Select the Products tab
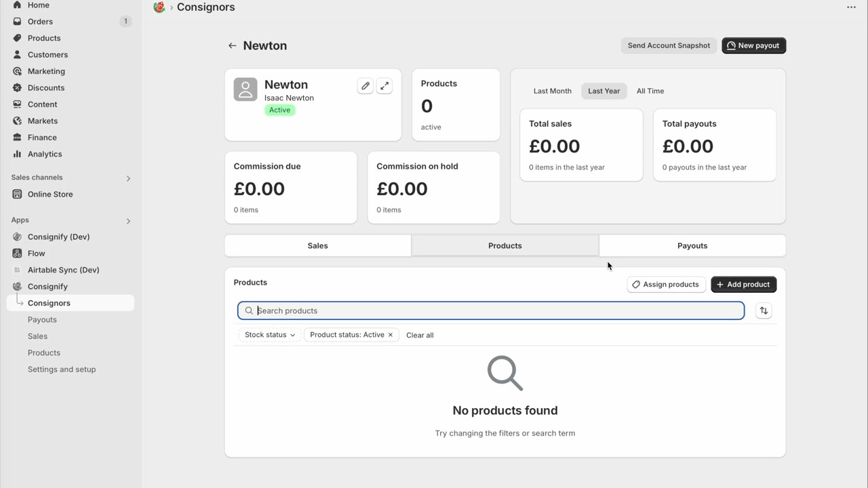 click(505, 246)
